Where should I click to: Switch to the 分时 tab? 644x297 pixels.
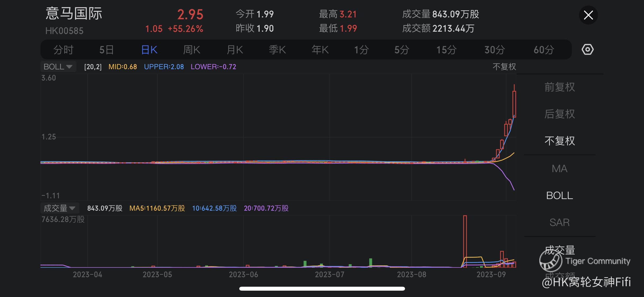(x=63, y=50)
